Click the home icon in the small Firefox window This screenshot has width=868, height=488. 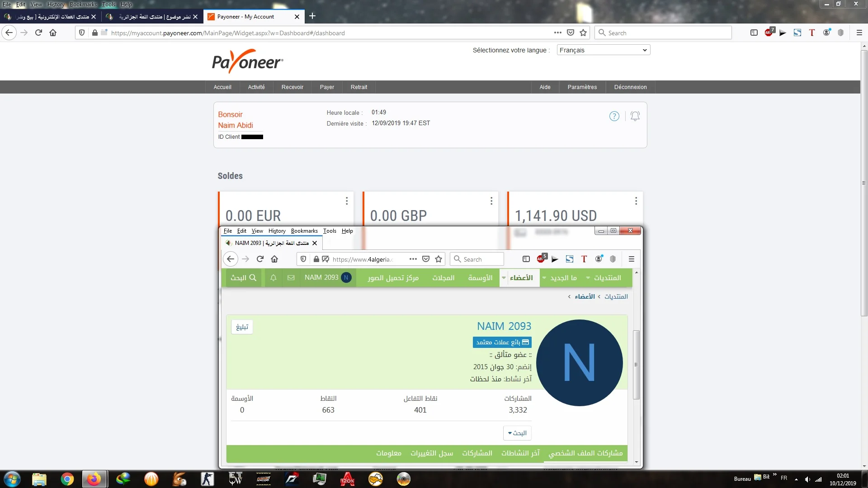point(274,259)
